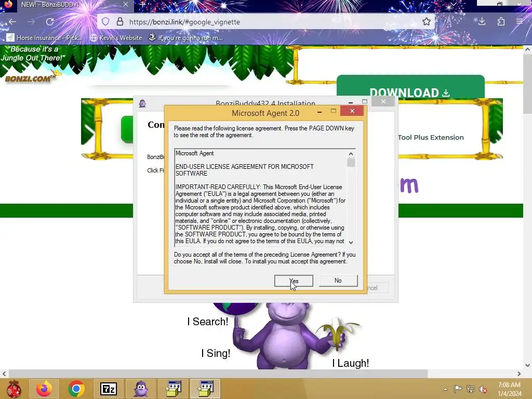Close the NEW! - BonziBUDDY! tab
532x399 pixels.
tap(126, 4)
